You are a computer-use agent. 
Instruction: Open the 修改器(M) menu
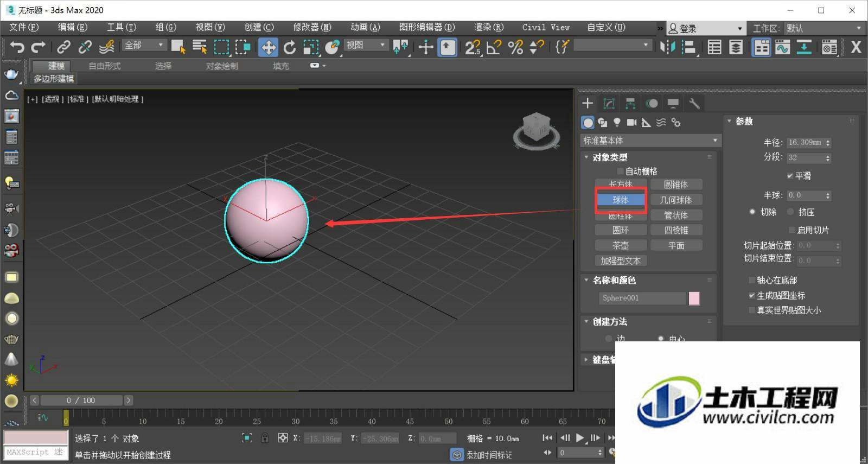click(x=312, y=27)
